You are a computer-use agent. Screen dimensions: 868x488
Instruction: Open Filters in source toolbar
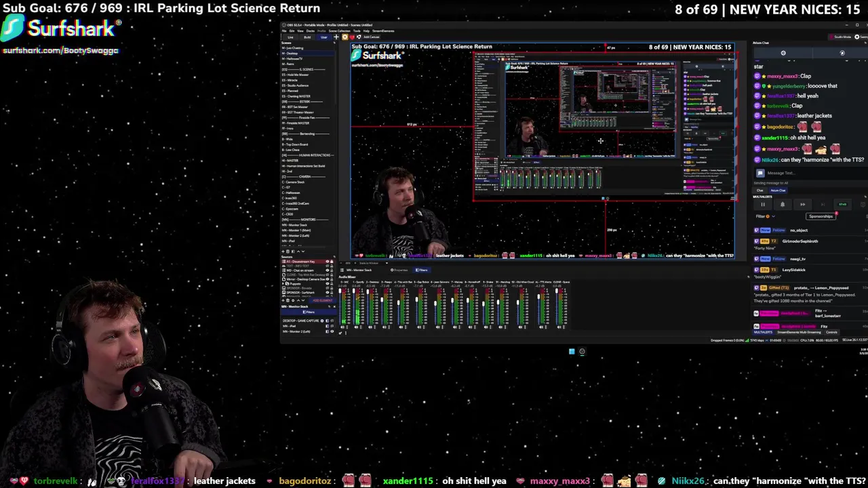422,270
